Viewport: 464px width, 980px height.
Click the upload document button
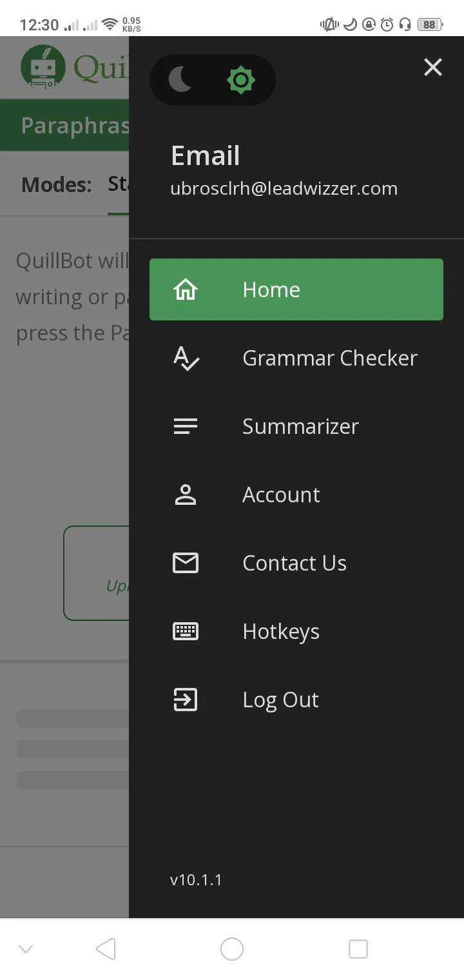pyautogui.click(x=97, y=573)
